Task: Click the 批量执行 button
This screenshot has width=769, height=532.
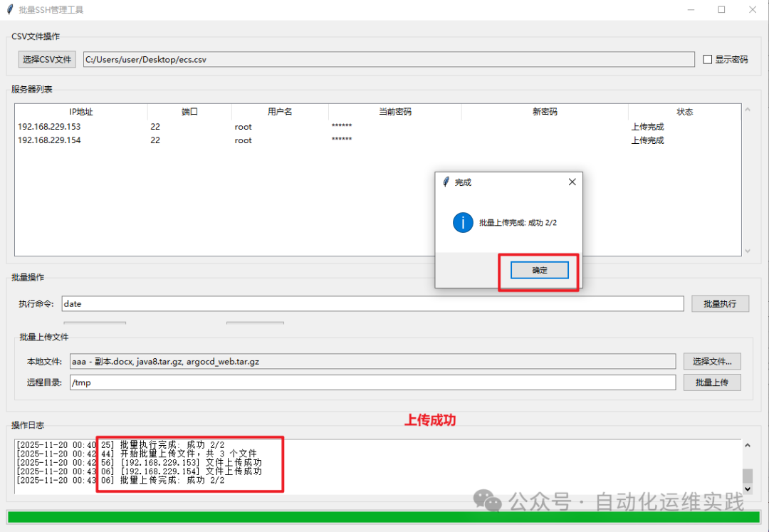Action: point(720,303)
